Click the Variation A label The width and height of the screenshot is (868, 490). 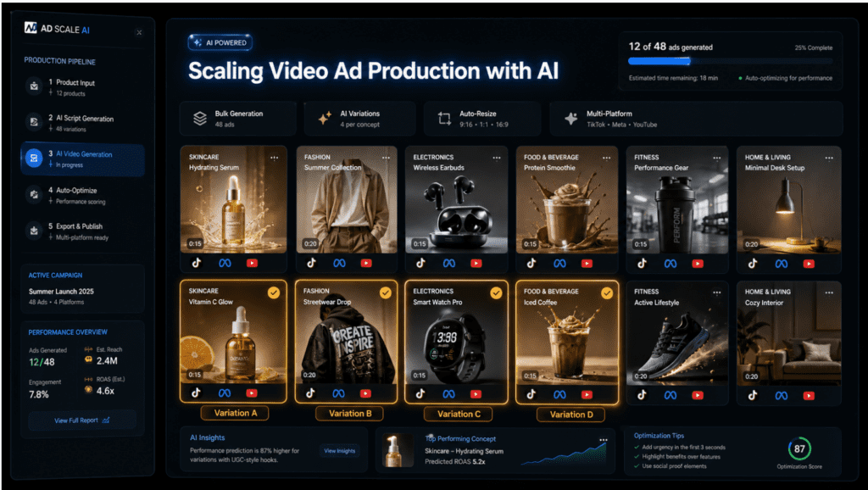coord(235,413)
